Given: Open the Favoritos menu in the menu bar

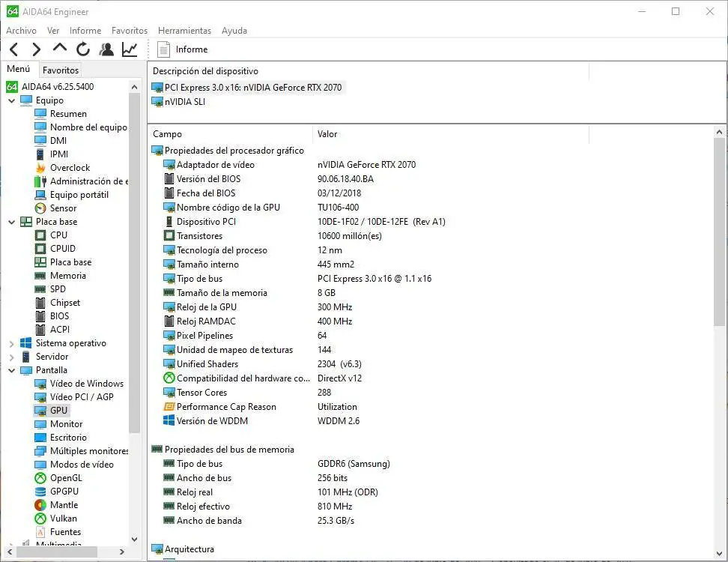Looking at the screenshot, I should [x=130, y=31].
